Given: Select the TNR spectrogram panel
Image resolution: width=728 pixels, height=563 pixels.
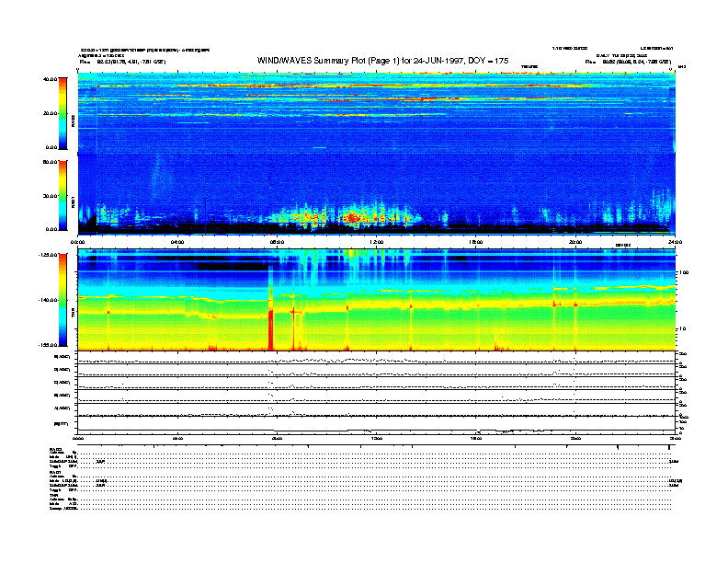Looking at the screenshot, I should pos(376,300).
